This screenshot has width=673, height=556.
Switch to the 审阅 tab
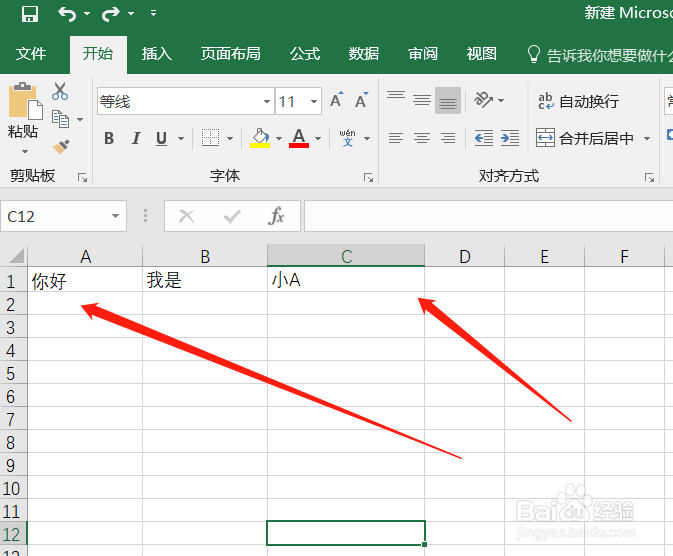(423, 54)
